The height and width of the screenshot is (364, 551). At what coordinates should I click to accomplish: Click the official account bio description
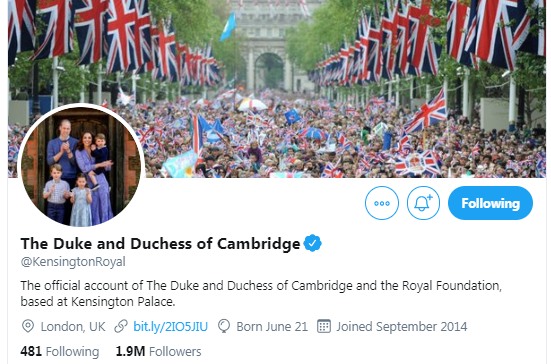(x=261, y=293)
